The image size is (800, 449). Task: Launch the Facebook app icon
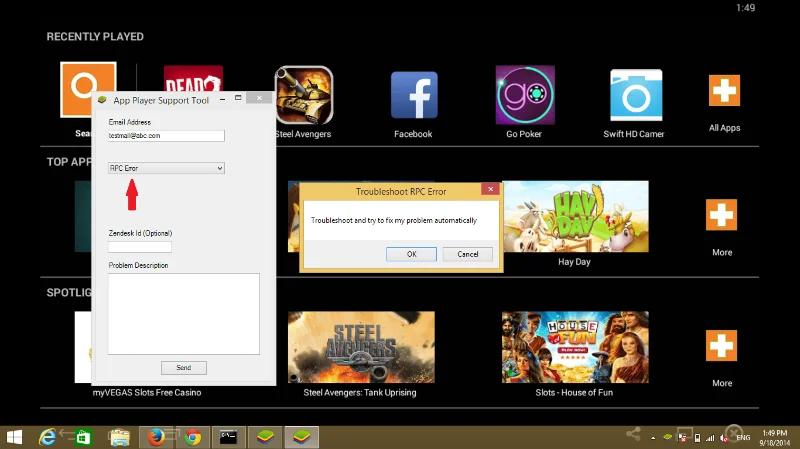click(414, 95)
